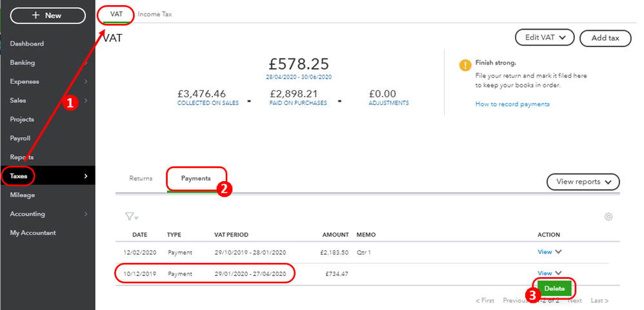Open Mileage from the left menu
Viewport: 644px width, 310px height.
click(23, 195)
